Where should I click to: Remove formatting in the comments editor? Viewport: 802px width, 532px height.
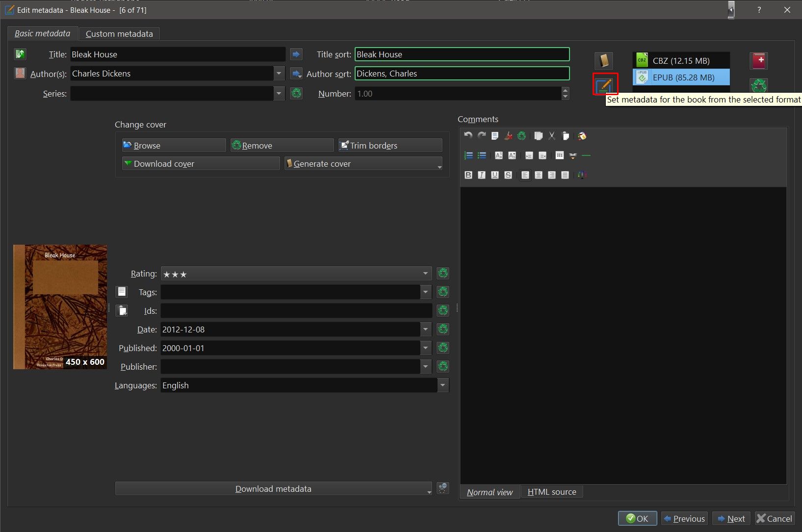(509, 136)
